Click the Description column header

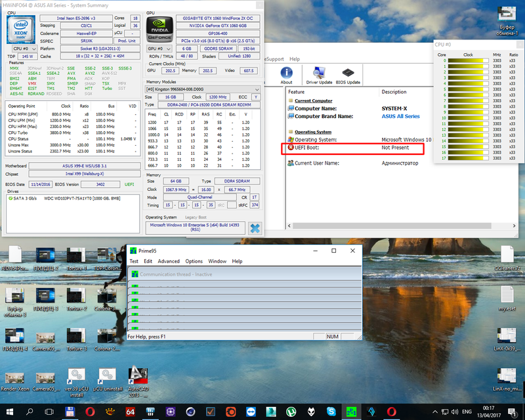394,92
